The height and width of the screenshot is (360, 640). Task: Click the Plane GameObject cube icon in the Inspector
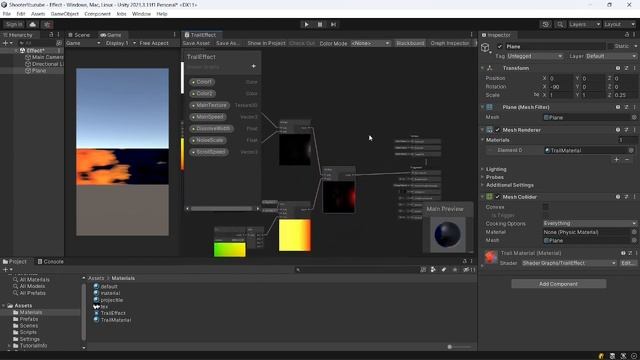485,47
